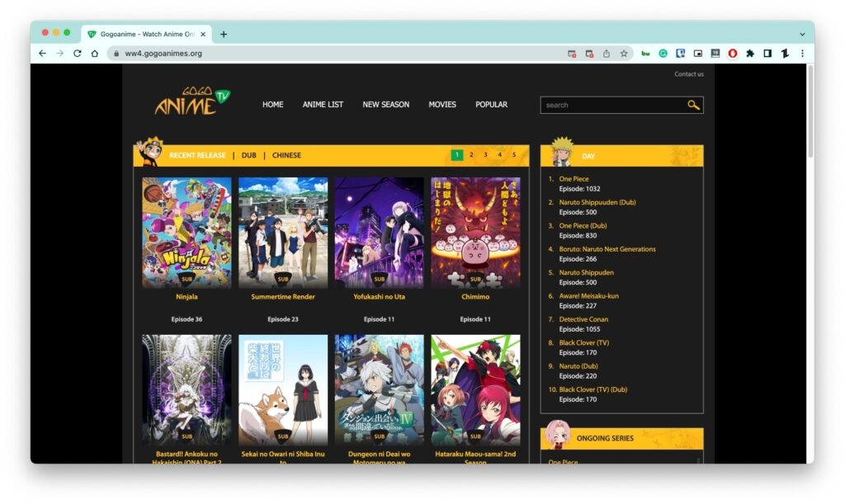The width and height of the screenshot is (845, 504).
Task: Switch to the RECENT RELEASE tab
Action: coord(197,155)
